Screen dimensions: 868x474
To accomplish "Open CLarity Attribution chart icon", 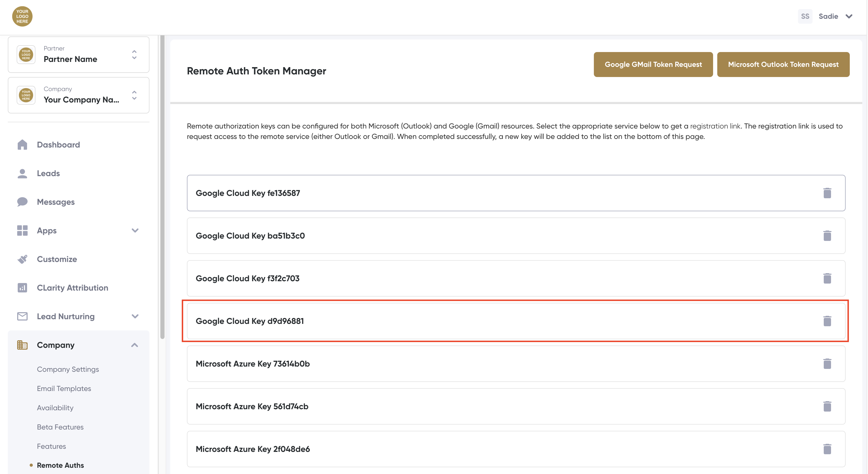I will tap(22, 287).
